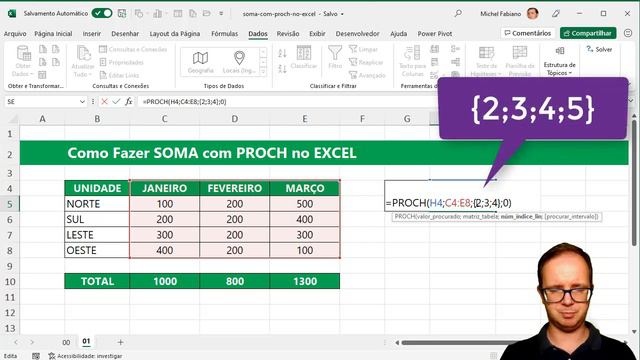Click the pen icon beside the profile picture
Viewport: 640px width, 360px height.
(556, 13)
